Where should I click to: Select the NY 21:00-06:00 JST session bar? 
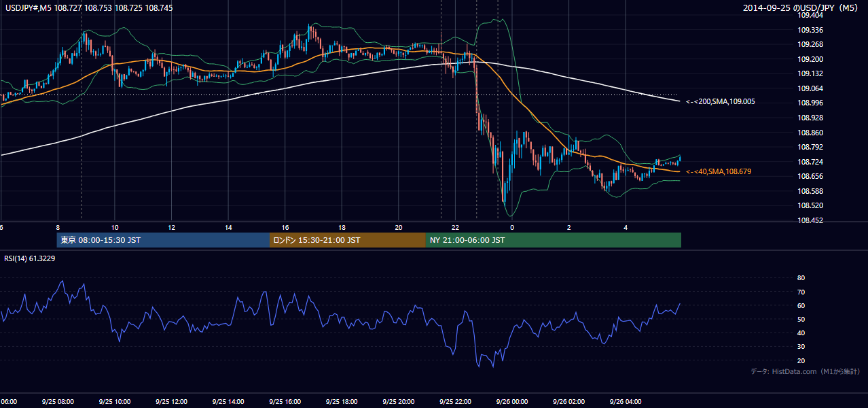[x=554, y=240]
